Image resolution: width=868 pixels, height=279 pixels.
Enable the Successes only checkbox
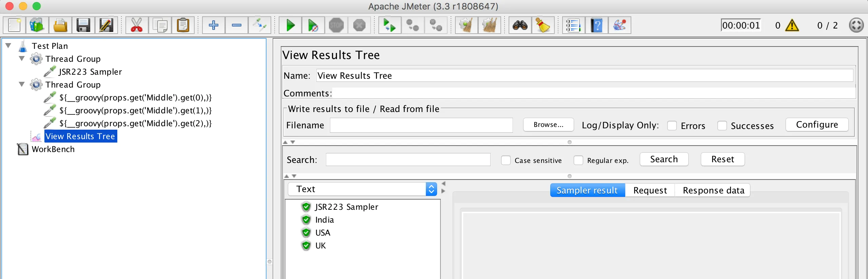coord(722,126)
